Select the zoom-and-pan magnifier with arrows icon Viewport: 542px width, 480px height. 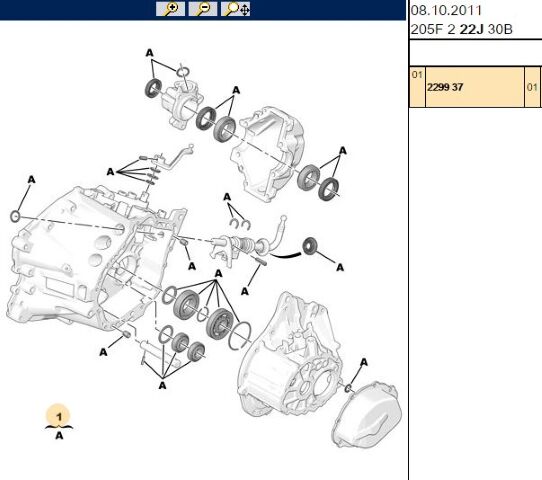(x=236, y=9)
